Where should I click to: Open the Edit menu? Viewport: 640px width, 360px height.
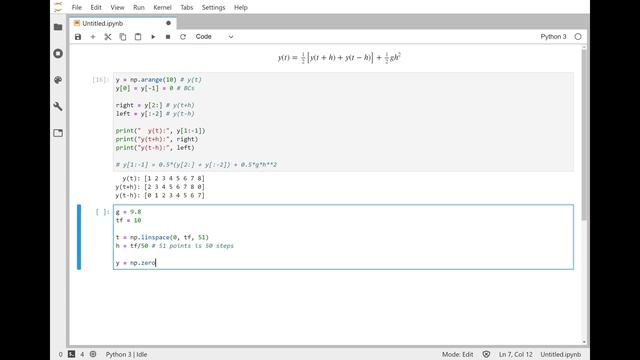coord(96,7)
